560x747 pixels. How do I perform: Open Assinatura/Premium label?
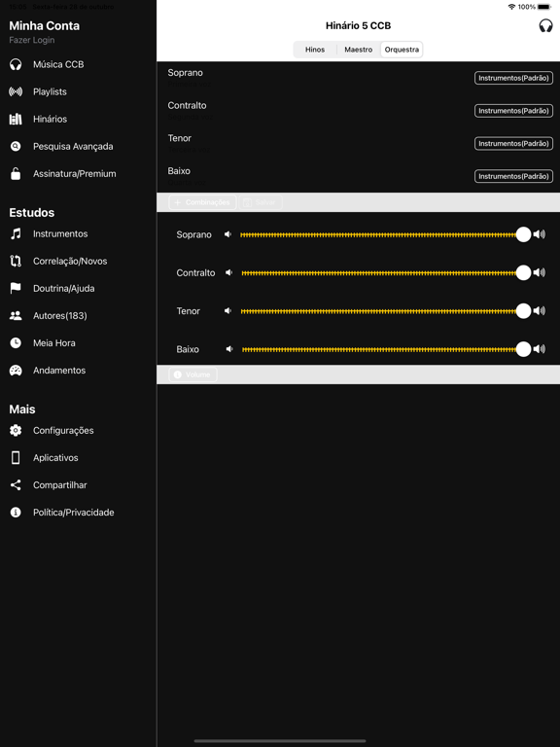click(x=74, y=173)
